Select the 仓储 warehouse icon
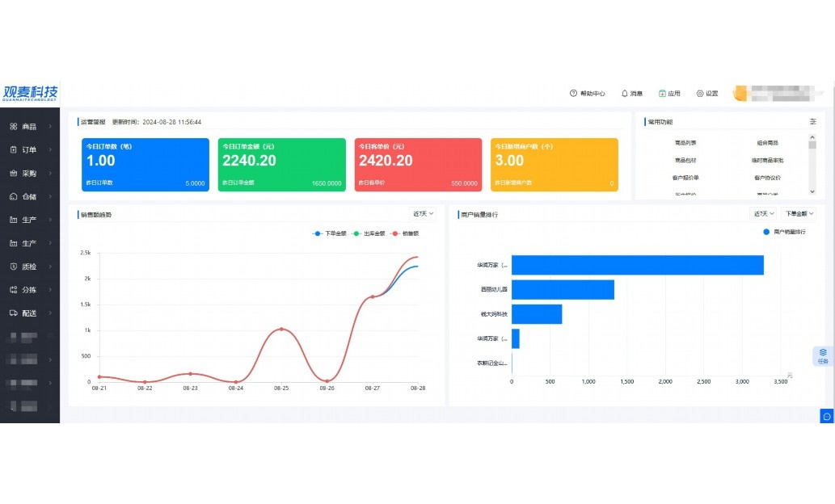 tap(14, 197)
